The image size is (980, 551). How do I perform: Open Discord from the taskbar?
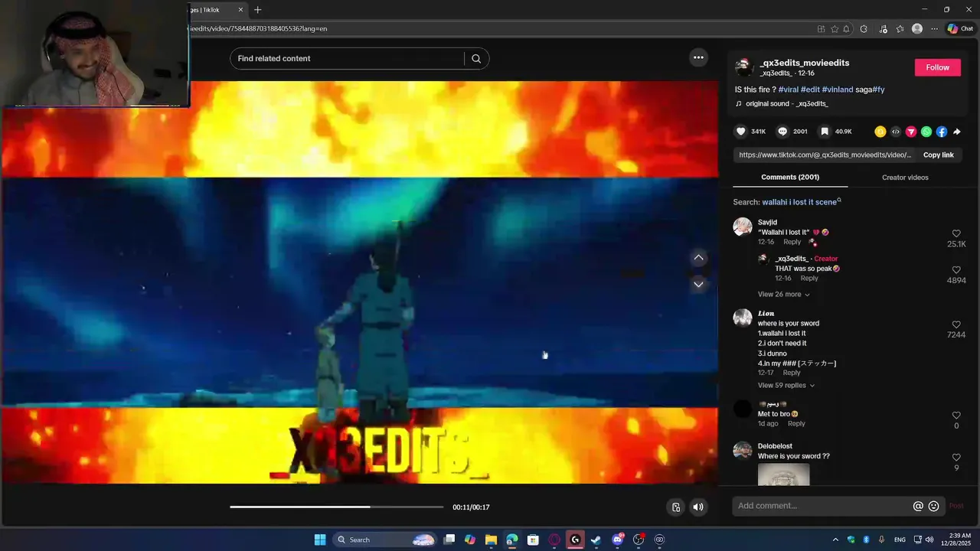point(617,540)
